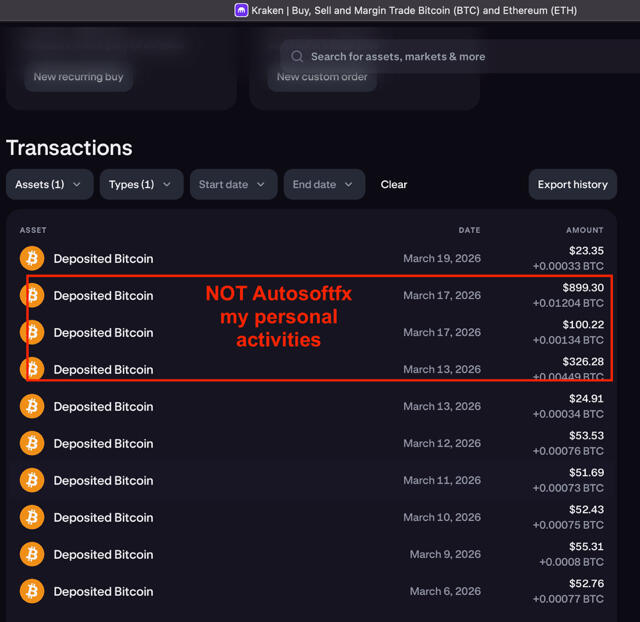
Task: Click Bitcoin icon on $899.30 deposit row
Action: click(32, 295)
